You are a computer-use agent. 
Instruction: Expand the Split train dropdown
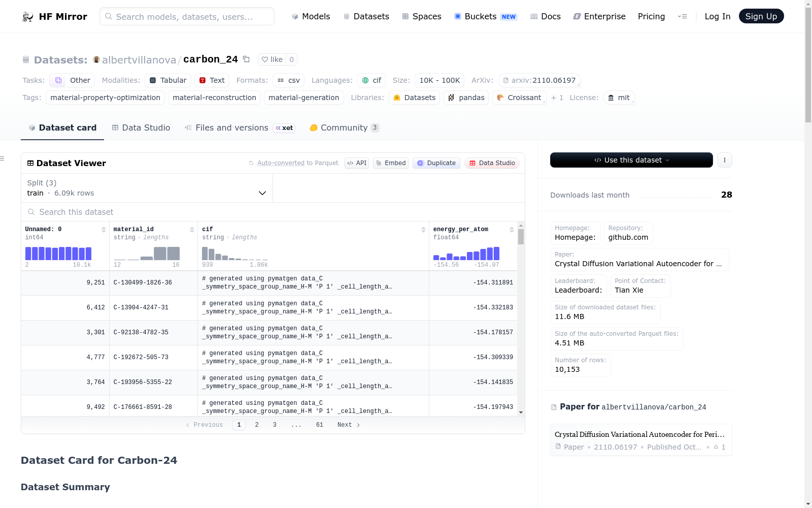coord(147,188)
